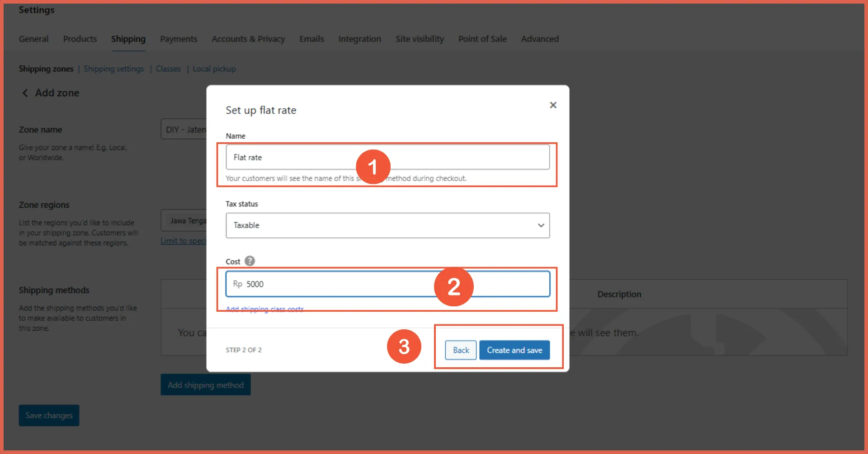Navigate to shipping Classes link

pos(168,69)
